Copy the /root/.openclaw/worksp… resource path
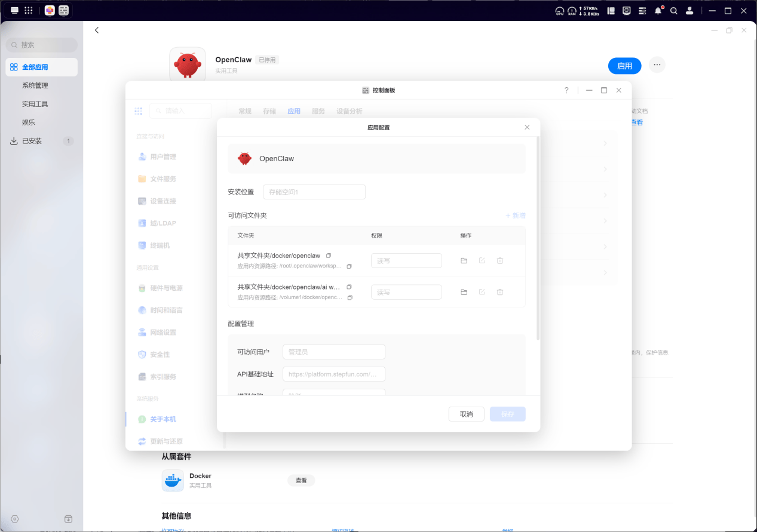757x532 pixels. click(350, 266)
